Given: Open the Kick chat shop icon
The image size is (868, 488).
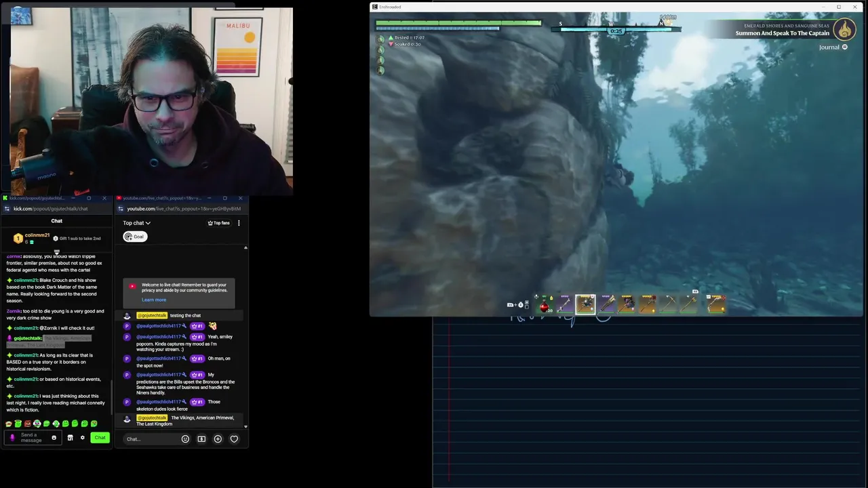Looking at the screenshot, I should coord(70,438).
